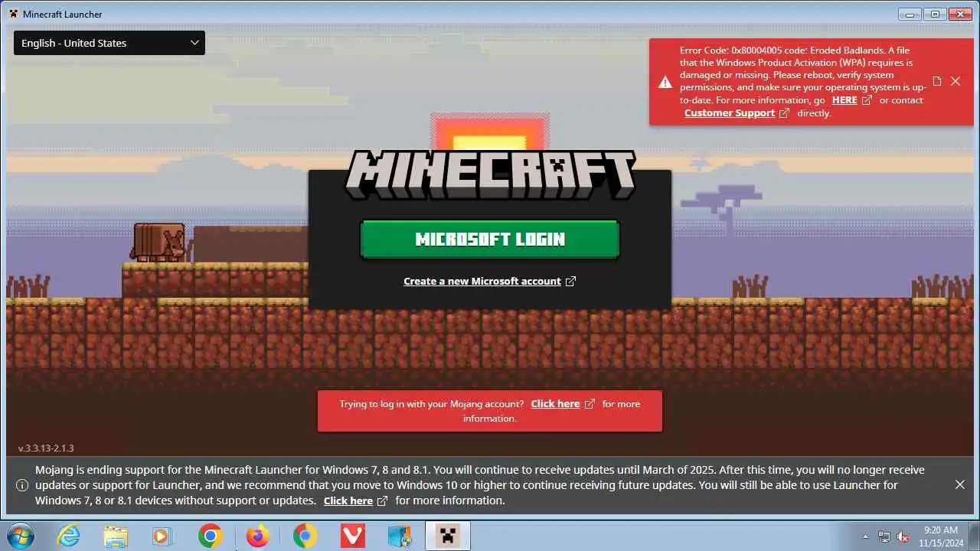Image resolution: width=980 pixels, height=551 pixels.
Task: Select Minecraft Launcher creeper taskbar icon
Action: pos(447,536)
